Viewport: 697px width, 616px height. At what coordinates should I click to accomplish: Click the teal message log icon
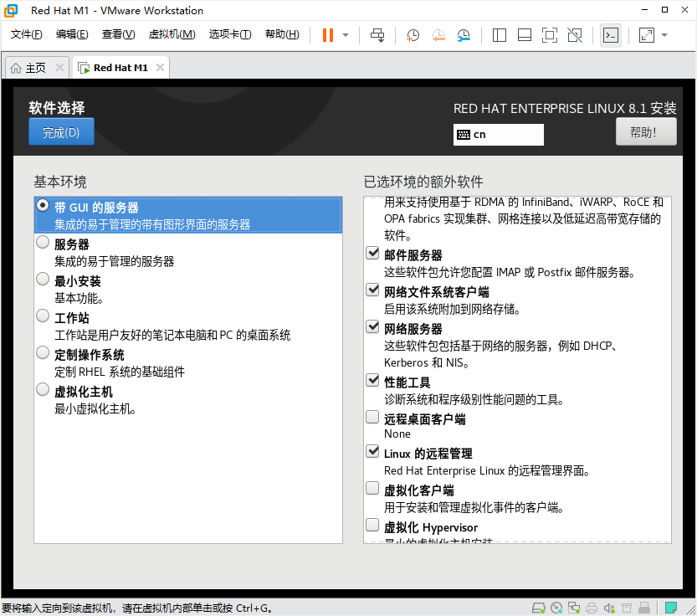pyautogui.click(x=671, y=608)
